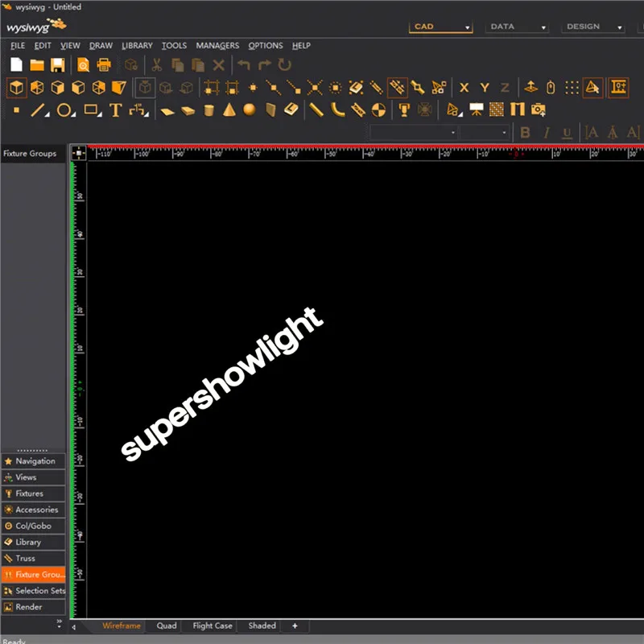Image resolution: width=644 pixels, height=644 pixels.
Task: Create a new document with blank page icon
Action: click(x=16, y=65)
